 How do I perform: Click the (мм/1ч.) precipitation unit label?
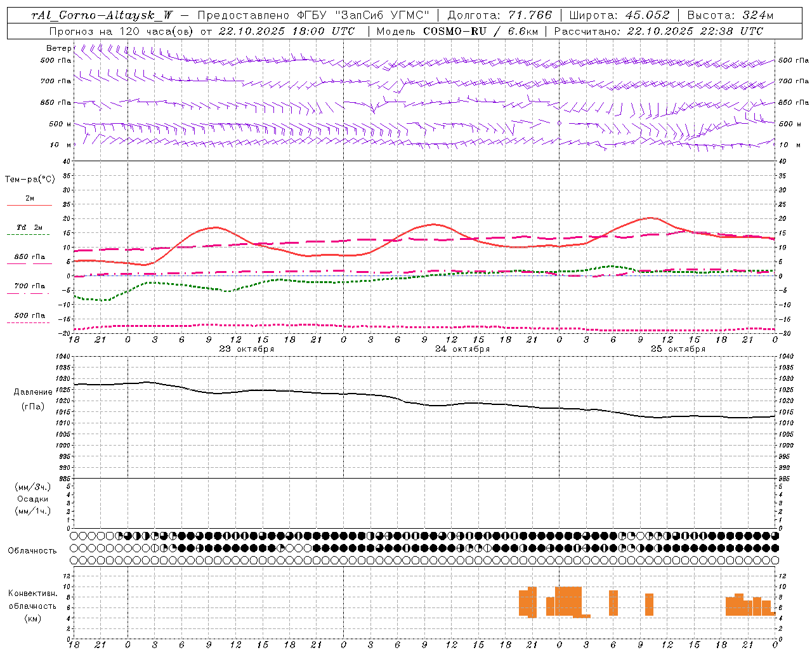[x=33, y=511]
